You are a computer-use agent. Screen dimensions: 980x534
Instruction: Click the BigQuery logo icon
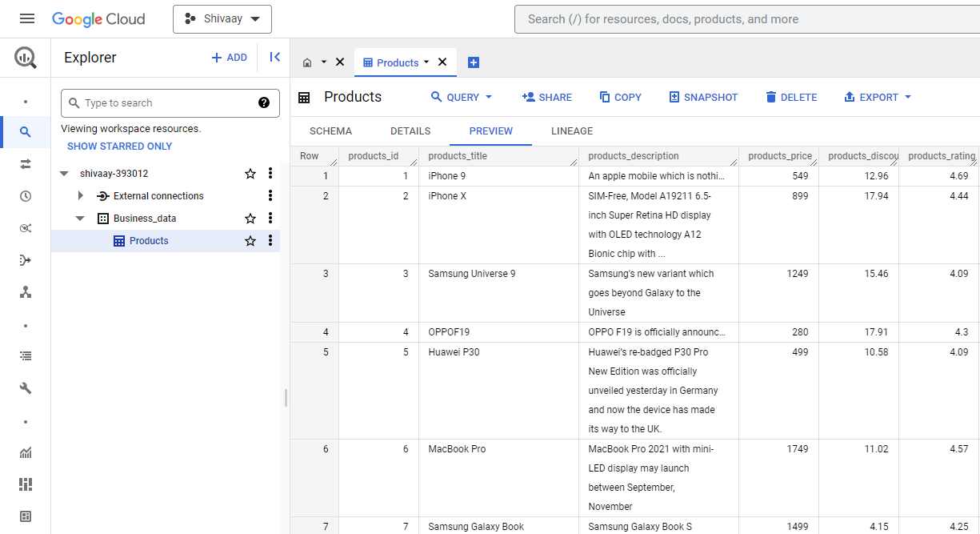tap(25, 58)
